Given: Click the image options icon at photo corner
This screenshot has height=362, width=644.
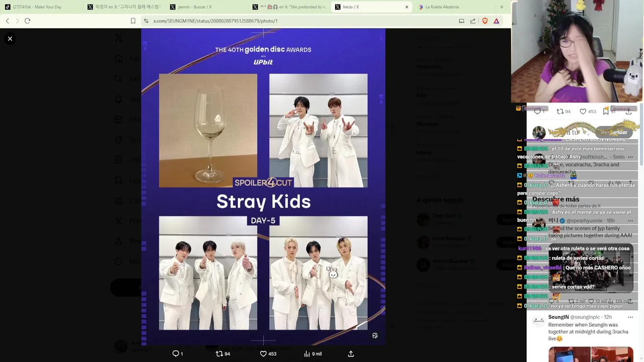Looking at the screenshot, I should coord(375,335).
